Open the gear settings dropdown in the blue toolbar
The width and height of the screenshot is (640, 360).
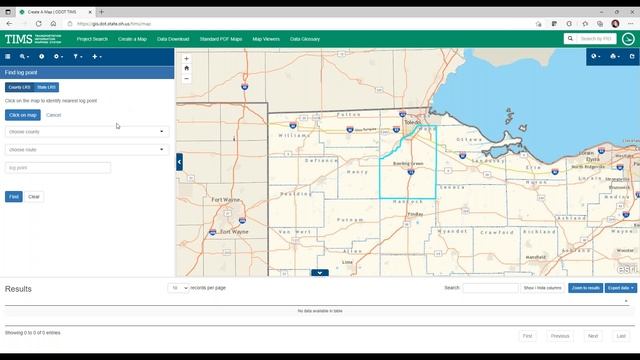[58, 57]
